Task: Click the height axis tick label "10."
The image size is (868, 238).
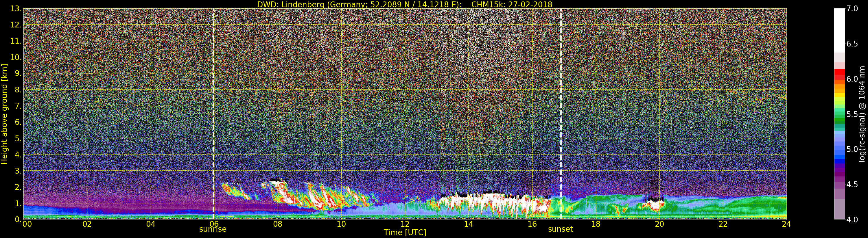Action: coord(16,57)
